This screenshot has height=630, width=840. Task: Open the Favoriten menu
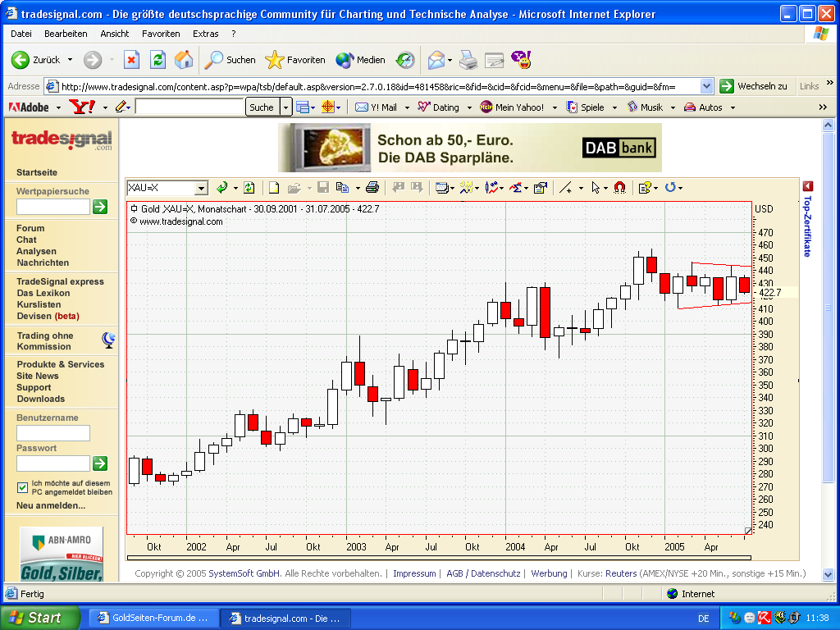coord(161,34)
